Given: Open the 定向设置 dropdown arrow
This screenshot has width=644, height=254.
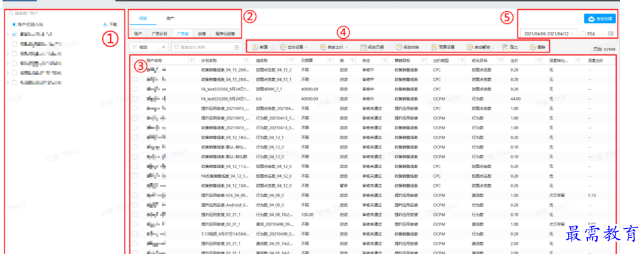Looking at the screenshot, I should pyautogui.click(x=306, y=47).
